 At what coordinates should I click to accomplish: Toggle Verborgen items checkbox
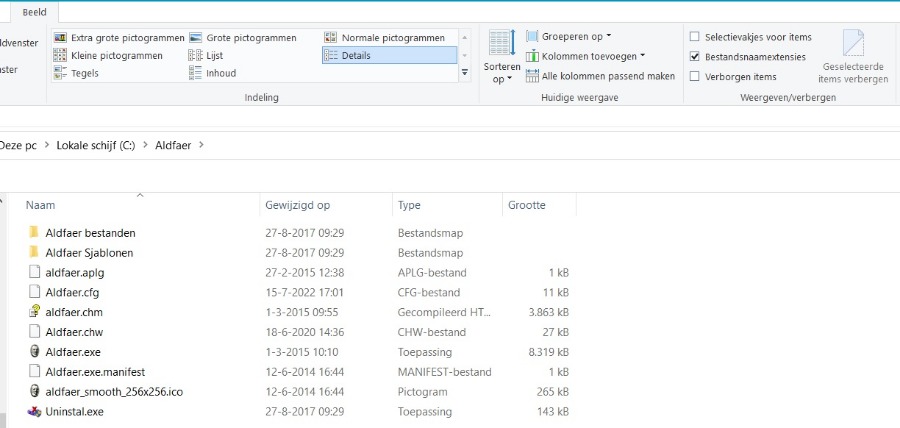coord(695,76)
